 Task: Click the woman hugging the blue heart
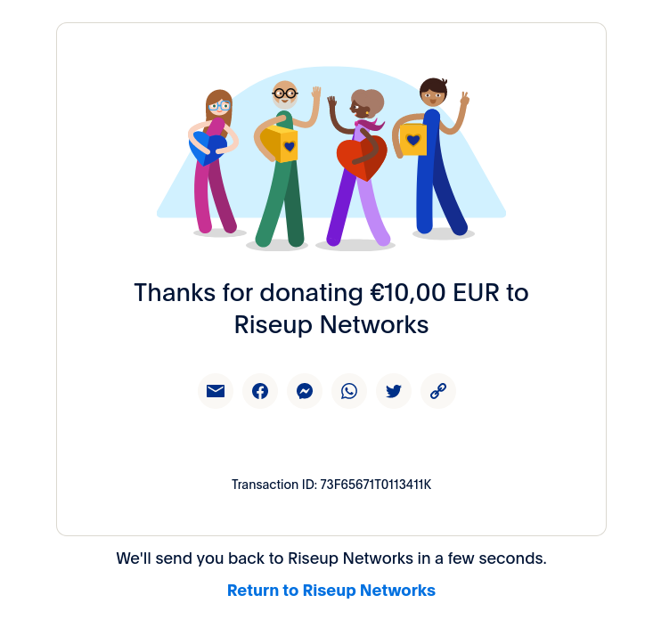click(x=214, y=162)
